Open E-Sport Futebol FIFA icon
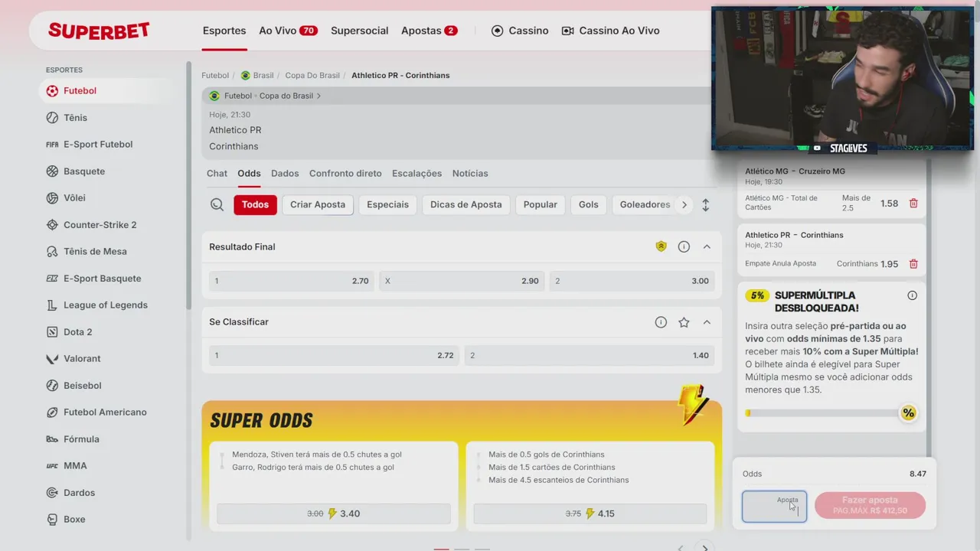The width and height of the screenshot is (980, 551). tap(52, 145)
